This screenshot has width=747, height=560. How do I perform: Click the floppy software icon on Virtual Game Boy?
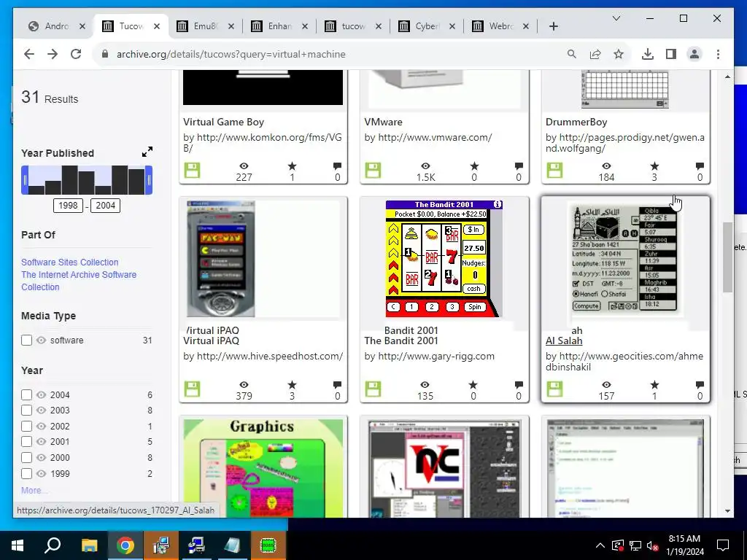point(192,170)
